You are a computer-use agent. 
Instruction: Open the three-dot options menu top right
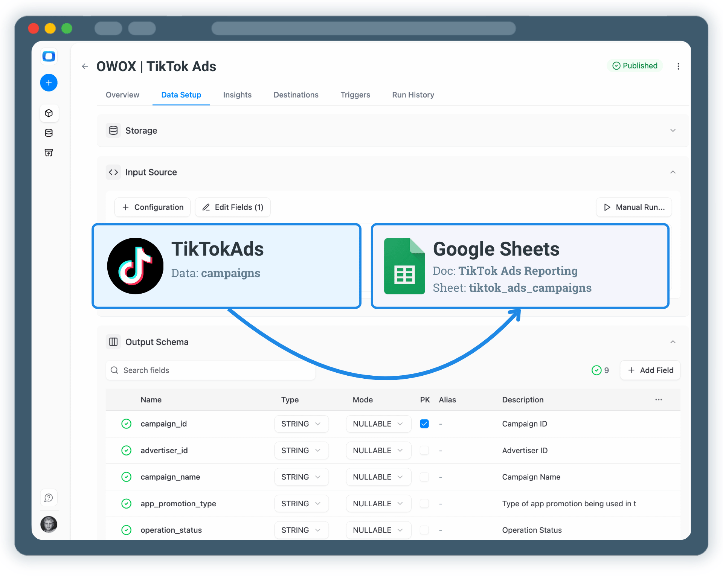click(x=678, y=66)
